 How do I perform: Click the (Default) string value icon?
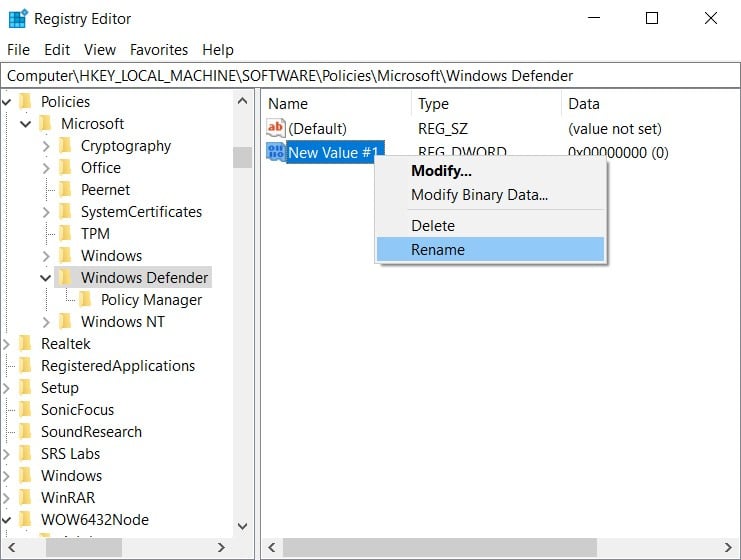click(276, 128)
